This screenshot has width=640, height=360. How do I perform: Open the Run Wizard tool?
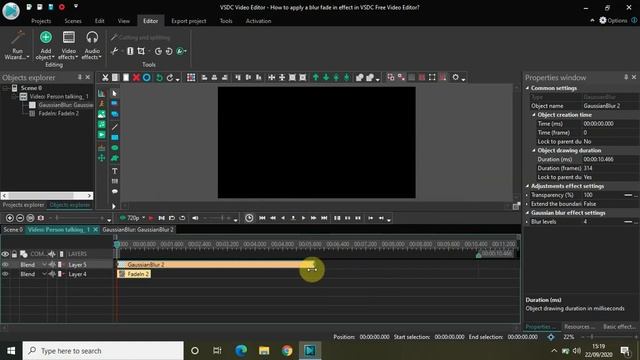coord(17,45)
